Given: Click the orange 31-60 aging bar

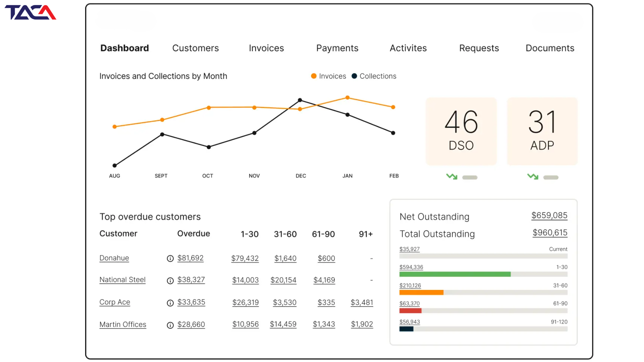Looking at the screenshot, I should 421,293.
